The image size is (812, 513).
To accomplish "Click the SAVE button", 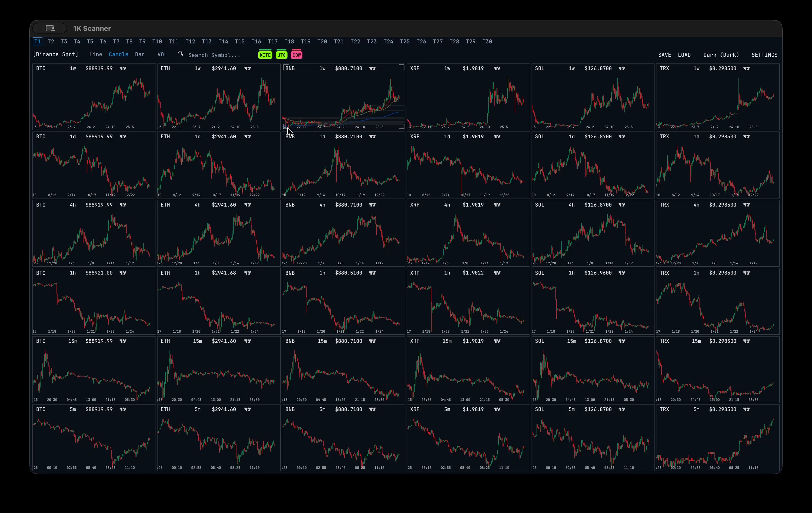I will point(664,55).
